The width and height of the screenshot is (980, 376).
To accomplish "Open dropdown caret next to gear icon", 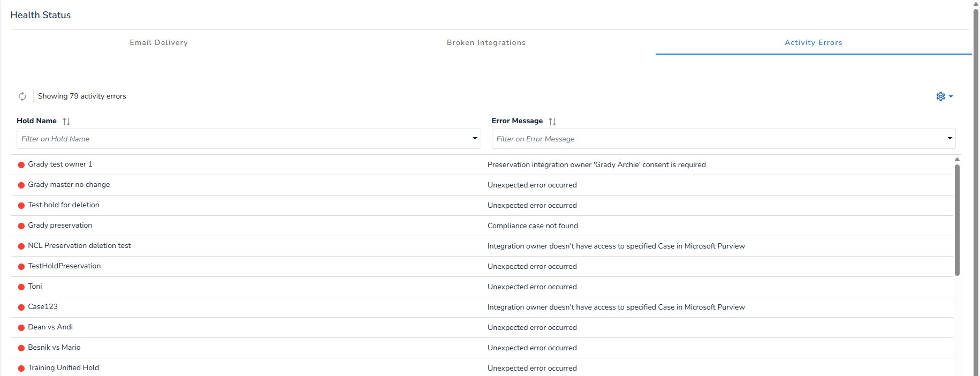I will click(x=951, y=97).
